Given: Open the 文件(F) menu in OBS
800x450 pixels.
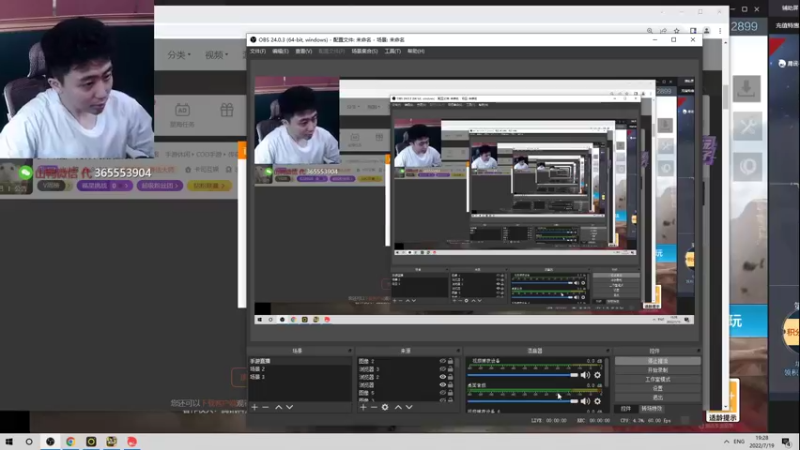Looking at the screenshot, I should [258, 51].
